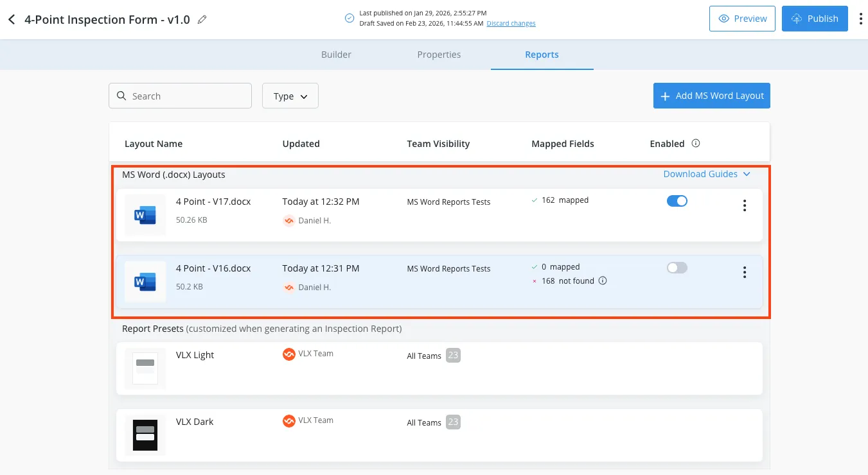Click the 168 not found text
Viewport: 868px width, 475px height.
tap(568, 281)
